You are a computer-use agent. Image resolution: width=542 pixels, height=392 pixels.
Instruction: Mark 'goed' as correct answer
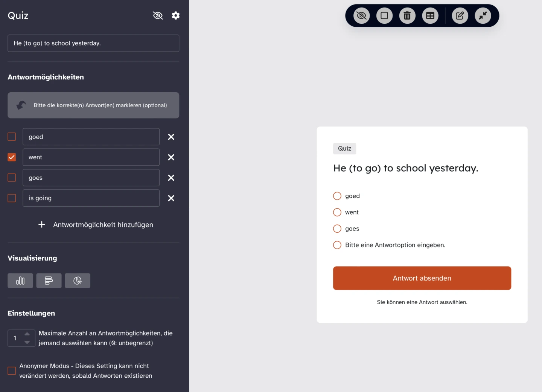[12, 137]
